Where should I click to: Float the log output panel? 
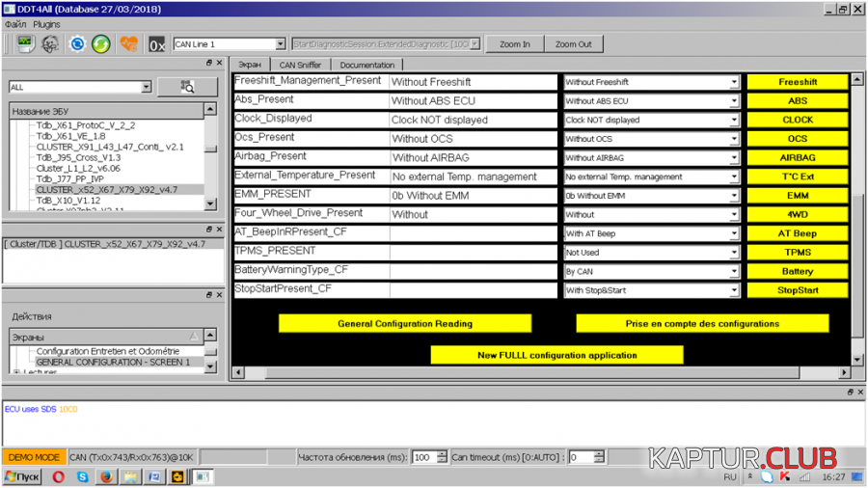coord(851,392)
